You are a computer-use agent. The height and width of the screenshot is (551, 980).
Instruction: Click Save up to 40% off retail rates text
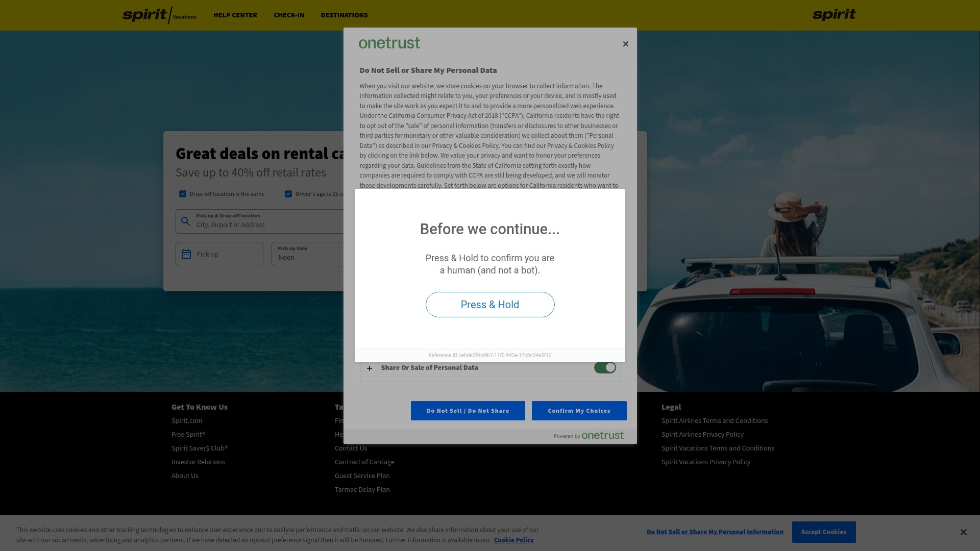coord(251,172)
